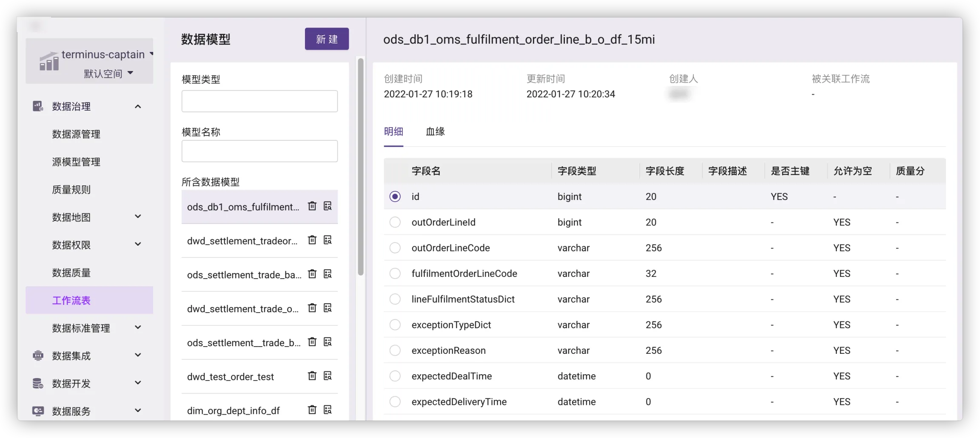980x438 pixels.
Task: Click the 新建 button
Action: click(x=327, y=39)
